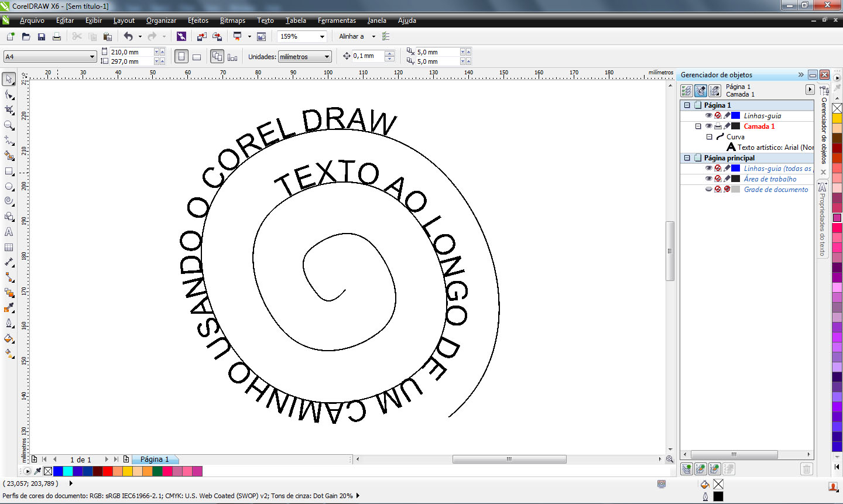Open the Ferramentas menu
Image resolution: width=843 pixels, height=504 pixels.
click(x=337, y=20)
